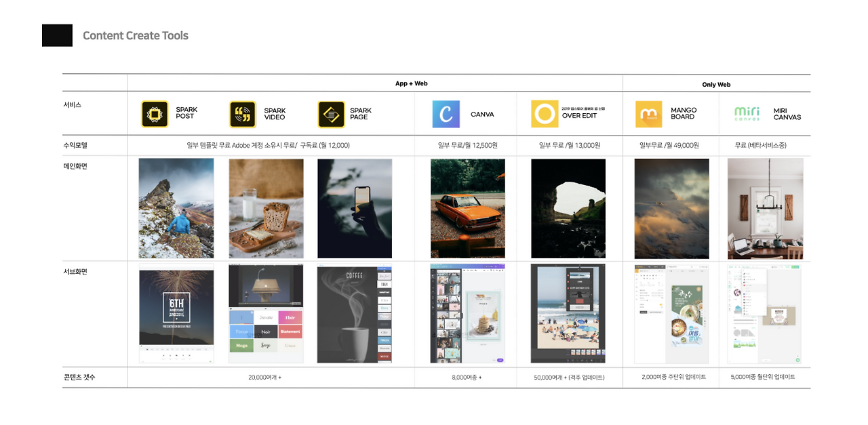This screenshot has width=868, height=425.
Task: Open the Canva editor sub-screen thumbnail
Action: [468, 314]
